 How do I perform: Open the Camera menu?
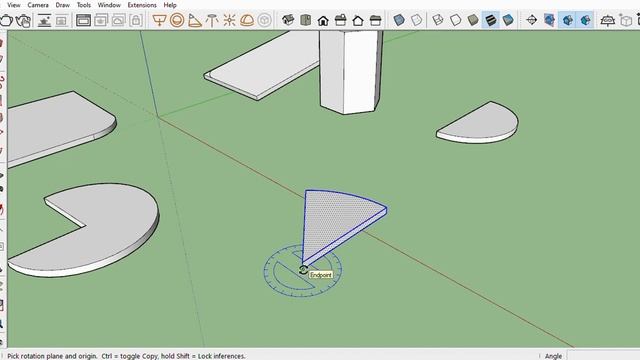[x=38, y=5]
